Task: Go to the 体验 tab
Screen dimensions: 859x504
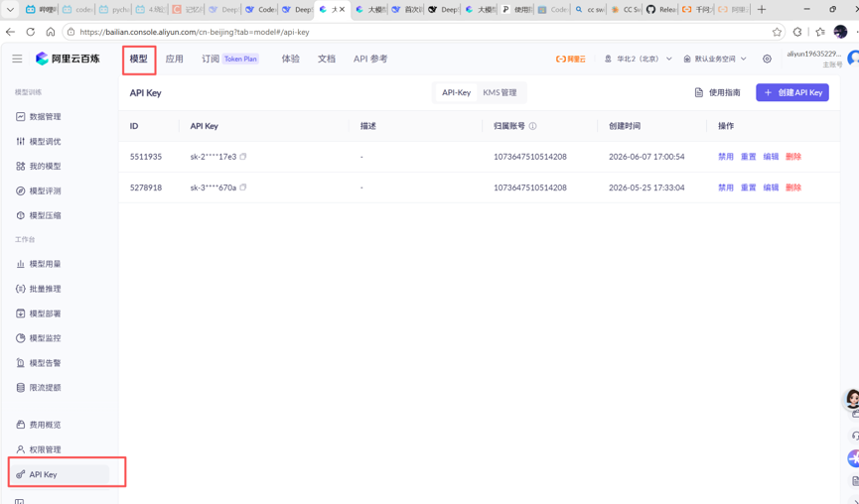Action: (290, 59)
